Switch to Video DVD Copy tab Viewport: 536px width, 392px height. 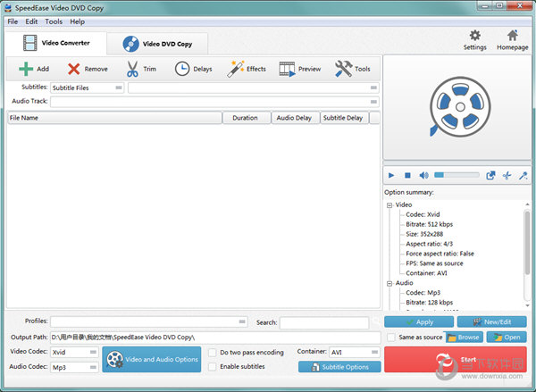[x=157, y=44]
